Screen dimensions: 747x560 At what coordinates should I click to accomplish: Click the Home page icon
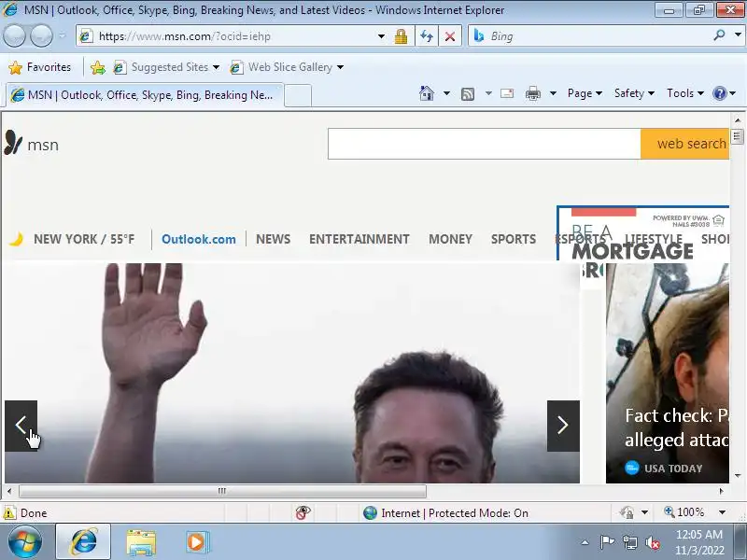(427, 93)
